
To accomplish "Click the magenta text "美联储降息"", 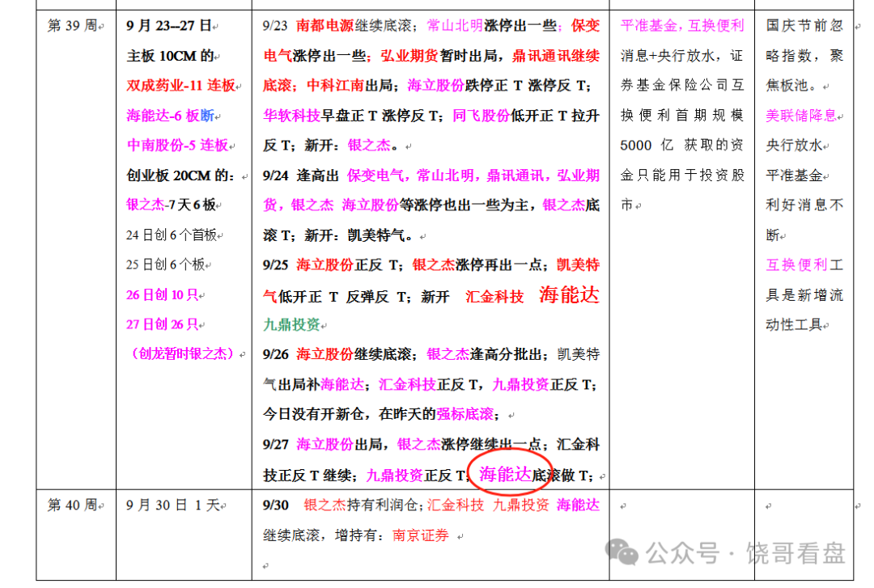I will coord(801,116).
